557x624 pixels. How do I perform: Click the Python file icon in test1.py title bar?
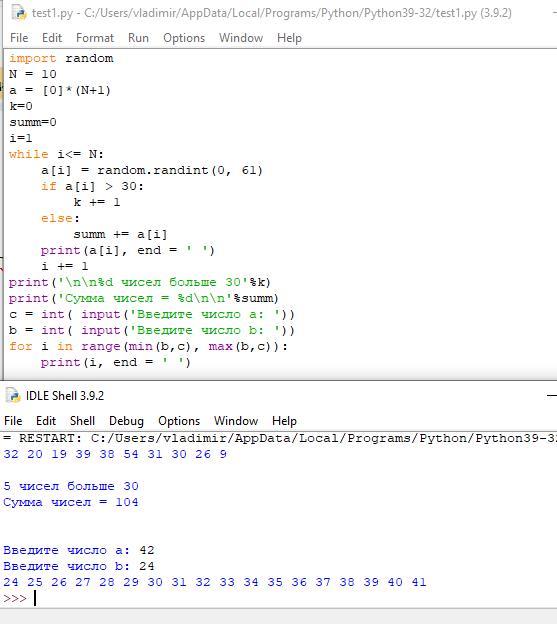pyautogui.click(x=19, y=13)
